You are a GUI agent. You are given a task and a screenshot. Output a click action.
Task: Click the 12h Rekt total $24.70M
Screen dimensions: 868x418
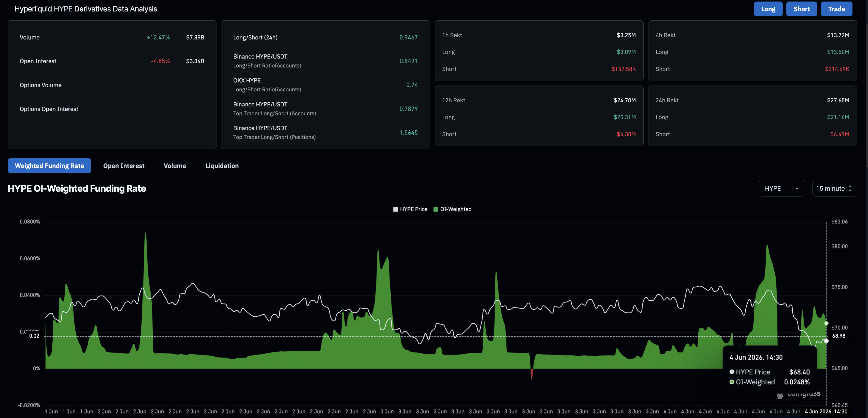pos(625,101)
